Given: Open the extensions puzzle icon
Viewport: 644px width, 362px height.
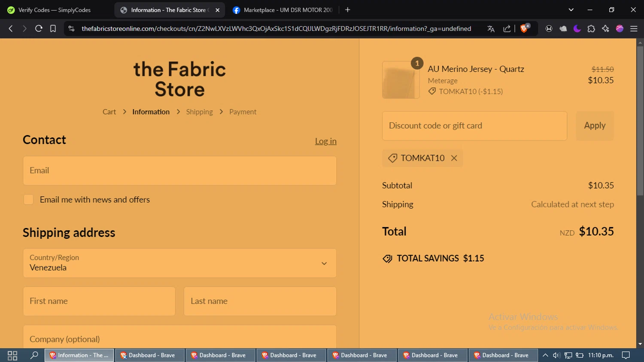Looking at the screenshot, I should tap(591, 29).
